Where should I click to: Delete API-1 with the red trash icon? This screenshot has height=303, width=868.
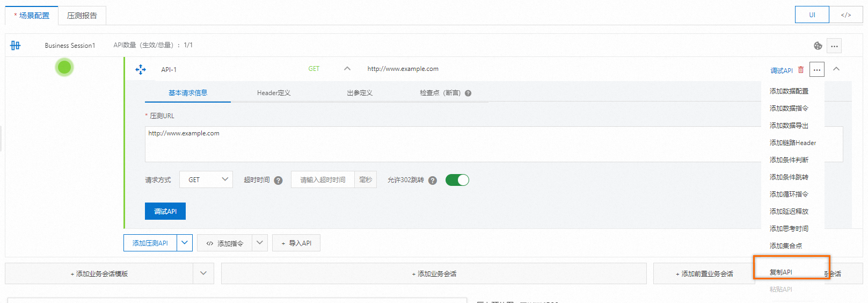(x=801, y=70)
